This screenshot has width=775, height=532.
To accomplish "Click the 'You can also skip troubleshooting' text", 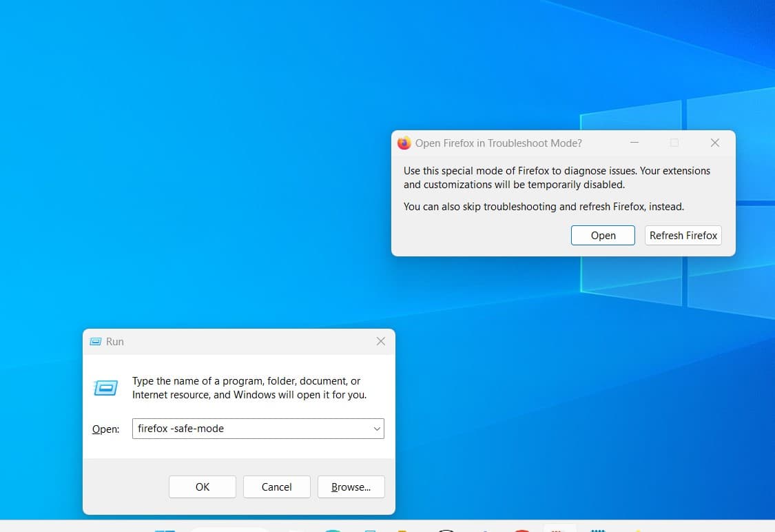I will [544, 207].
